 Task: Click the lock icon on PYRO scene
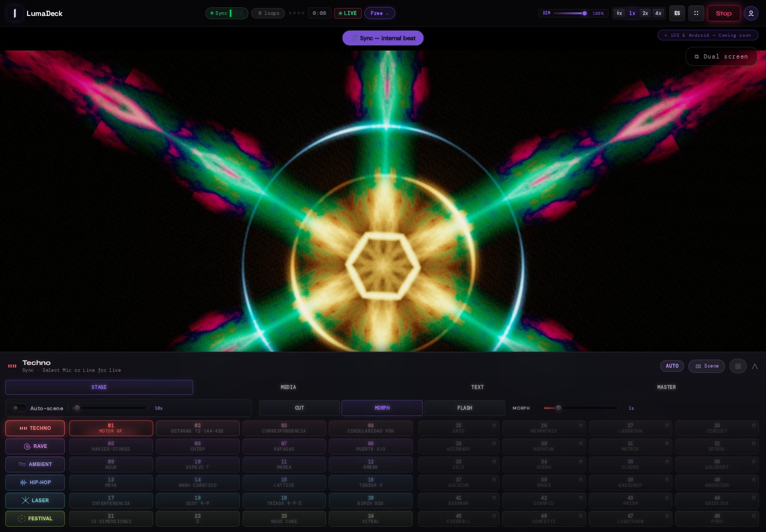[754, 516]
